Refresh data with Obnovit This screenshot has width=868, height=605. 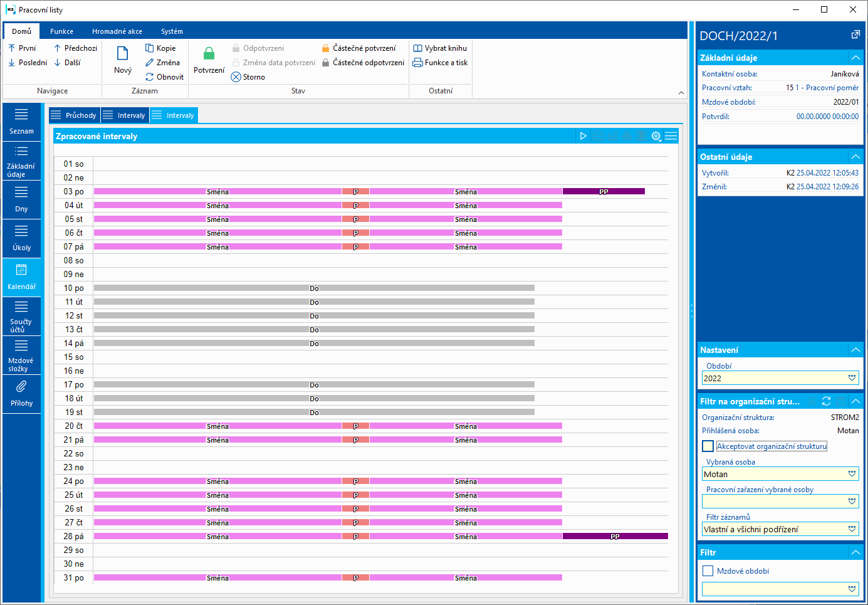164,77
